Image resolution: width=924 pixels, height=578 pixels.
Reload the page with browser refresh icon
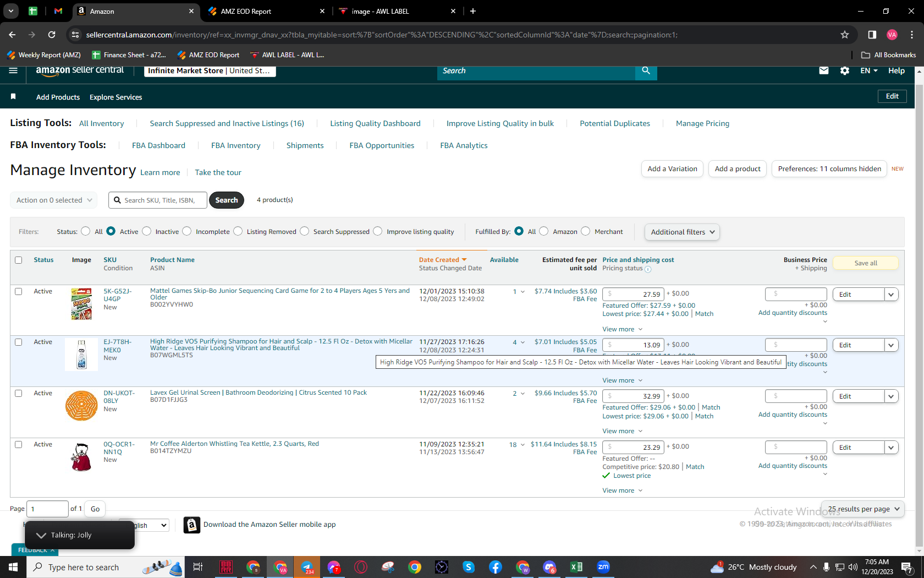click(52, 35)
